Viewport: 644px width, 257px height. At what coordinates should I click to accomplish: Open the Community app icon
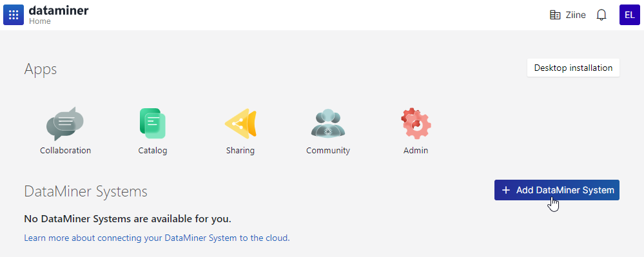point(327,123)
